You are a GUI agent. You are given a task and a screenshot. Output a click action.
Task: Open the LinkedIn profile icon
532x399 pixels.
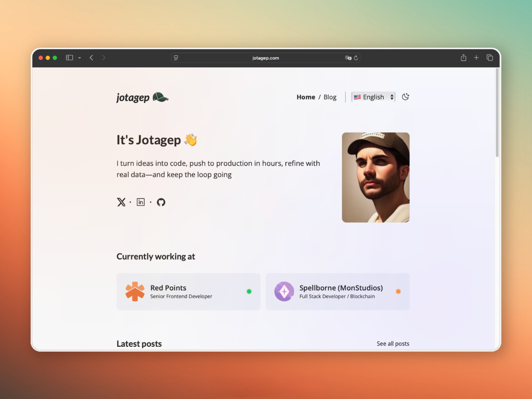pos(141,202)
